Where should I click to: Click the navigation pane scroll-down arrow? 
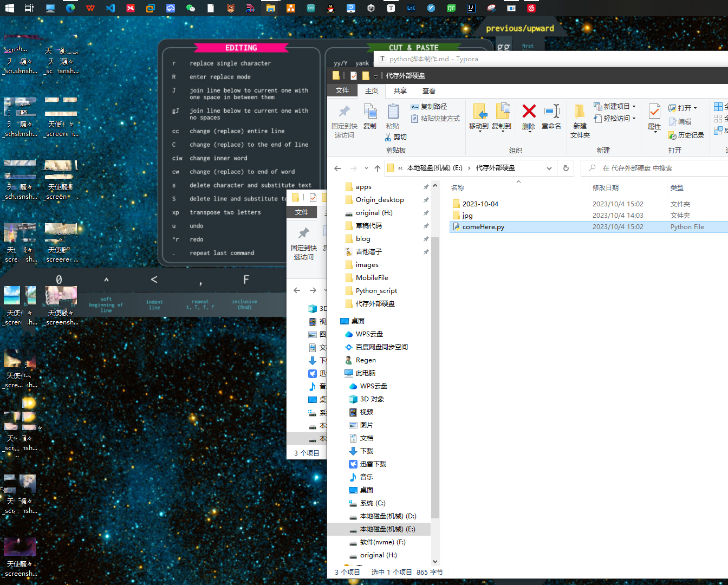[x=435, y=562]
